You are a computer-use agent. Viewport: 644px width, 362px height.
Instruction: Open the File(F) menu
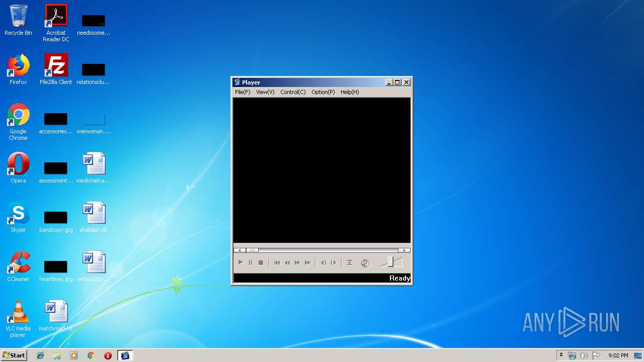243,92
